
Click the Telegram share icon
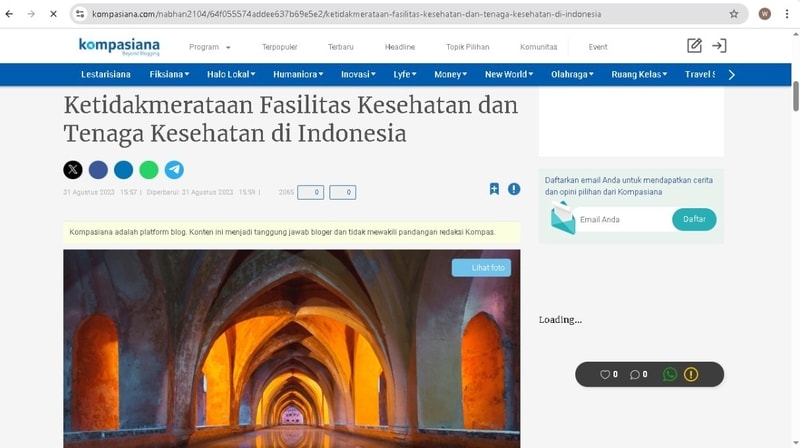coord(175,170)
